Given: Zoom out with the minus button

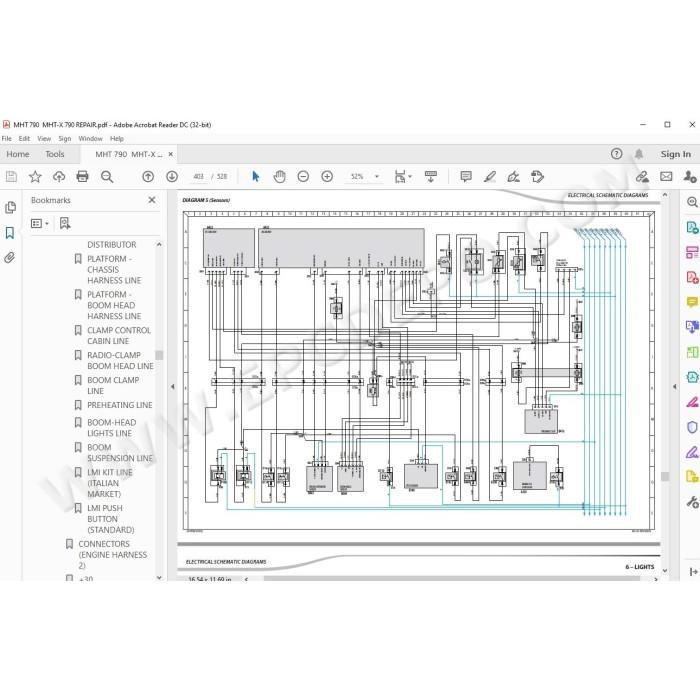Looking at the screenshot, I should (x=303, y=176).
